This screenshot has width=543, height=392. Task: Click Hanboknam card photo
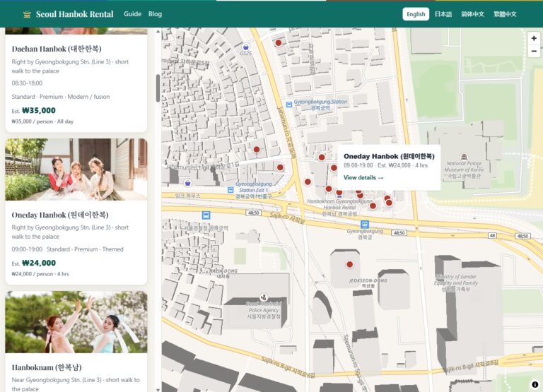pyautogui.click(x=76, y=322)
